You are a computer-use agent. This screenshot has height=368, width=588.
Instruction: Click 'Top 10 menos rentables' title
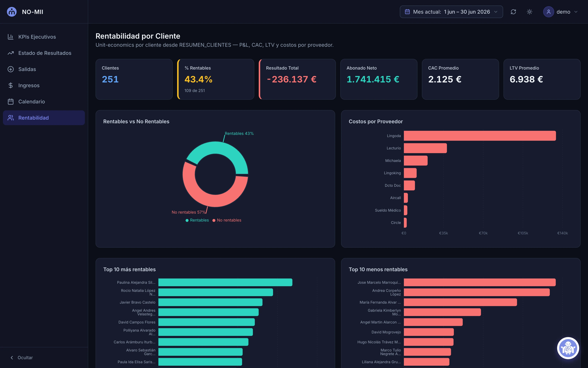click(x=378, y=269)
